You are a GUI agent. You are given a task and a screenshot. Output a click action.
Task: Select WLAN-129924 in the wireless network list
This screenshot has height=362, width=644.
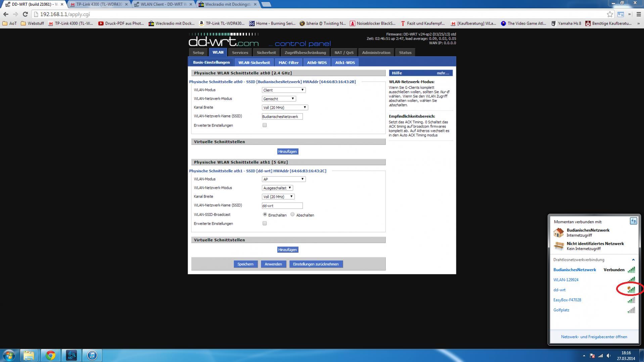[x=594, y=280]
